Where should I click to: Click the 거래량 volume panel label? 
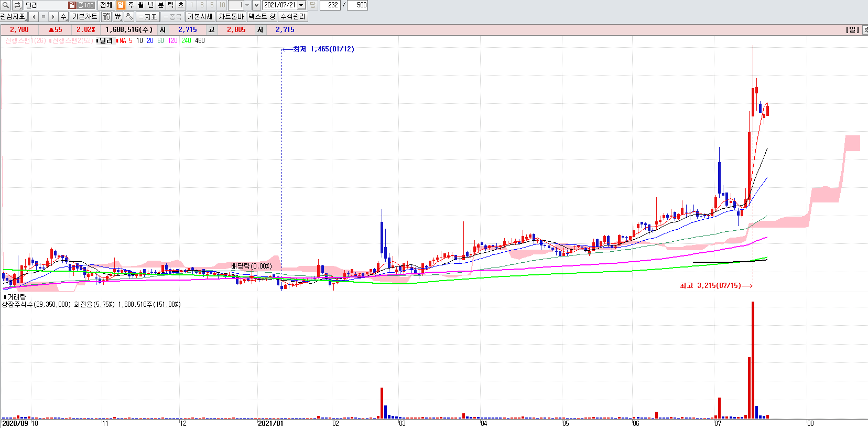pos(16,297)
